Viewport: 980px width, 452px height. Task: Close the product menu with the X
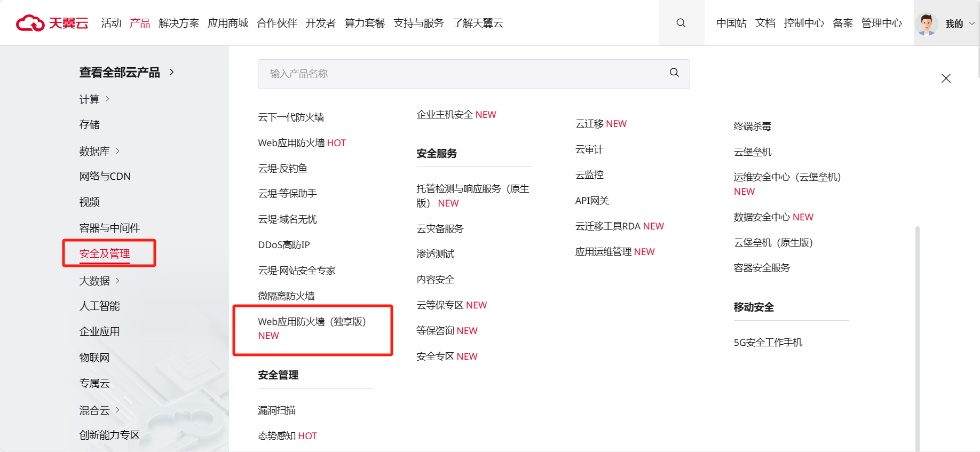click(x=946, y=78)
